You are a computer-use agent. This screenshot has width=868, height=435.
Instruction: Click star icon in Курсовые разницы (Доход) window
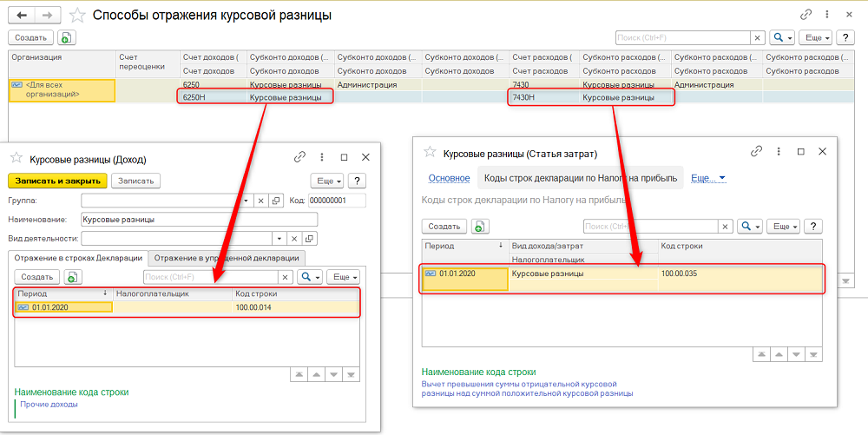(x=16, y=158)
